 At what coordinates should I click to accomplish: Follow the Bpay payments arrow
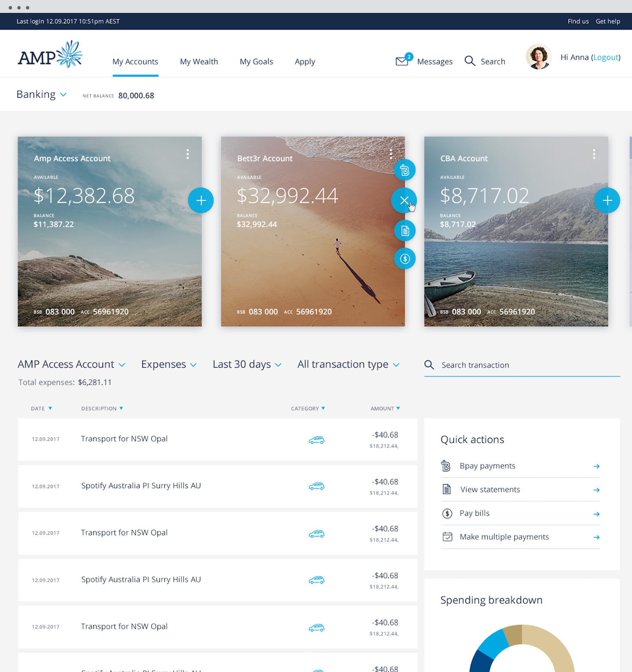596,466
